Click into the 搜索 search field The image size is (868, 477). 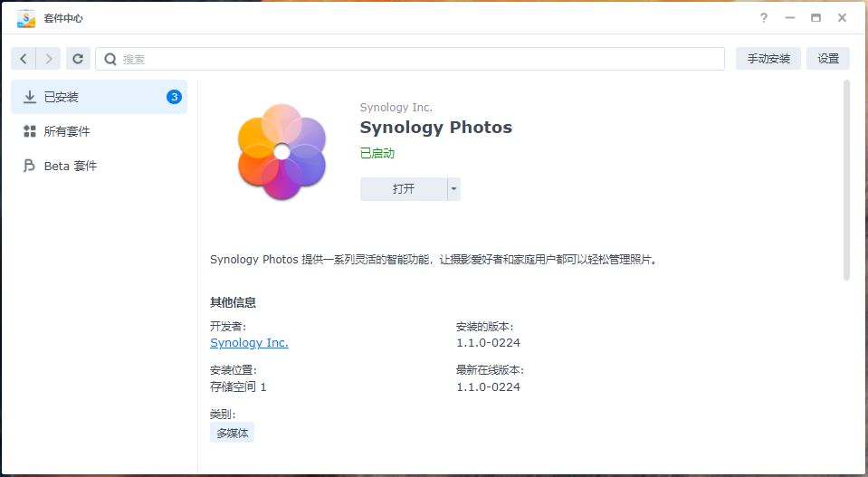[x=410, y=59]
